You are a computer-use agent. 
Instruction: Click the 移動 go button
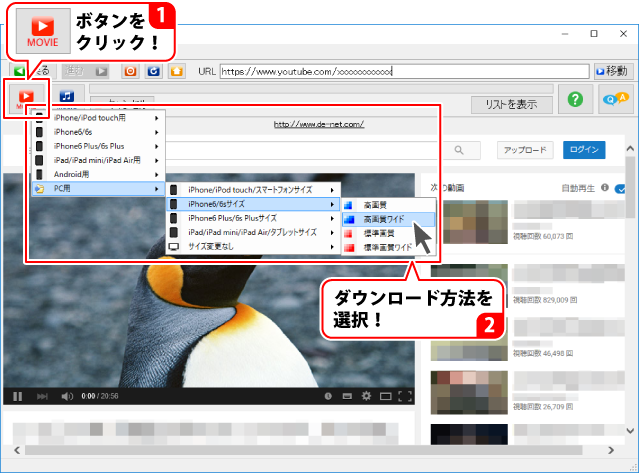tap(613, 71)
